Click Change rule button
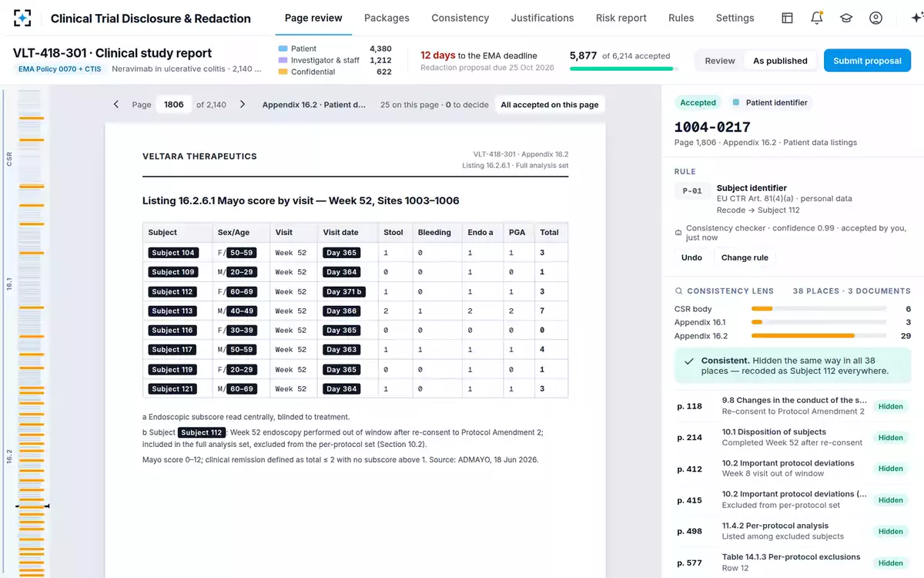Viewport: 924px width, 578px height. click(x=745, y=257)
